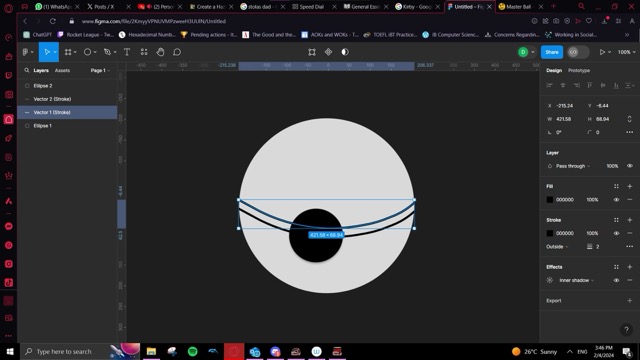Click the Share button
This screenshot has width=640, height=360.
pyautogui.click(x=551, y=52)
